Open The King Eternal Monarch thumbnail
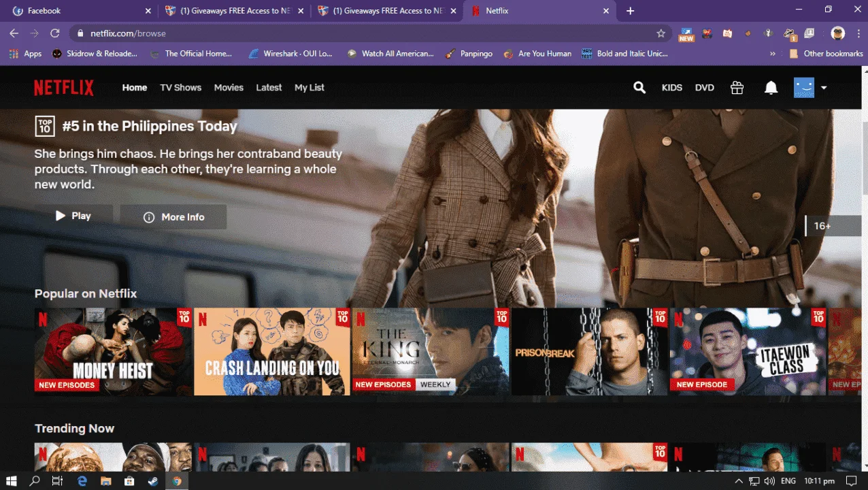Image resolution: width=868 pixels, height=490 pixels. [x=431, y=352]
